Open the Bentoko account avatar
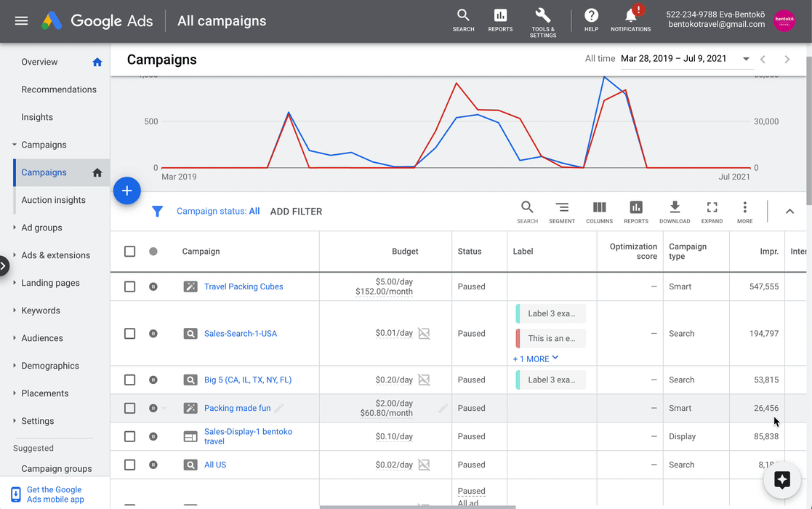Viewport: 812px width, 509px height. [784, 20]
